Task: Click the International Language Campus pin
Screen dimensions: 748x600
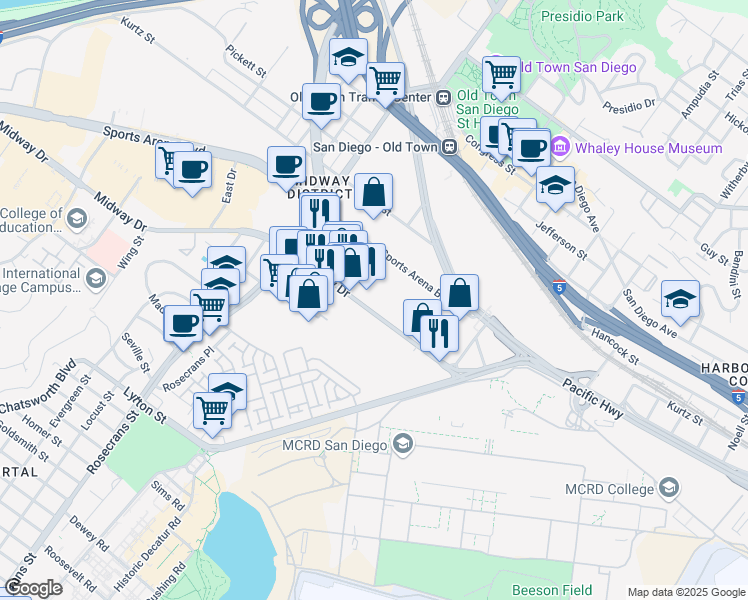Action: [97, 279]
